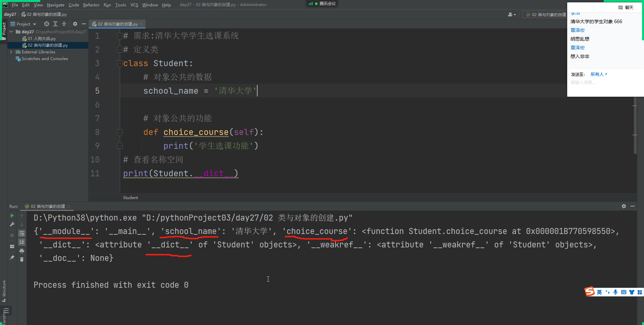
Task: Open the Sogou toolbox grid icon
Action: click(x=640, y=292)
